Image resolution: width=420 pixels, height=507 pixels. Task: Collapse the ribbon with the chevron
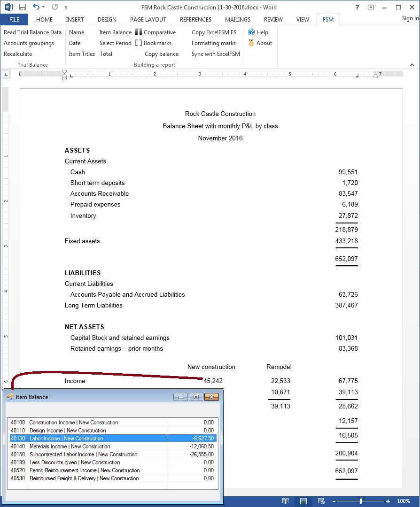412,65
